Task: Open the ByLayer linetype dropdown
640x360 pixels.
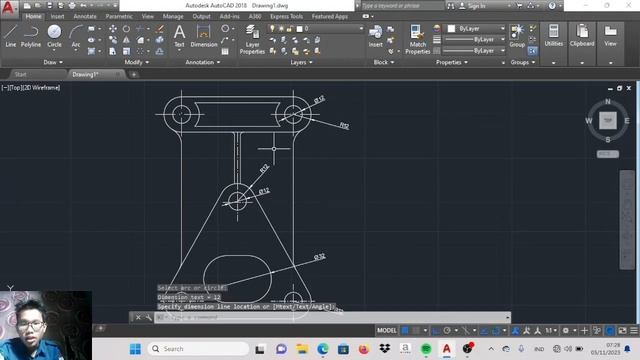Action: tap(474, 51)
